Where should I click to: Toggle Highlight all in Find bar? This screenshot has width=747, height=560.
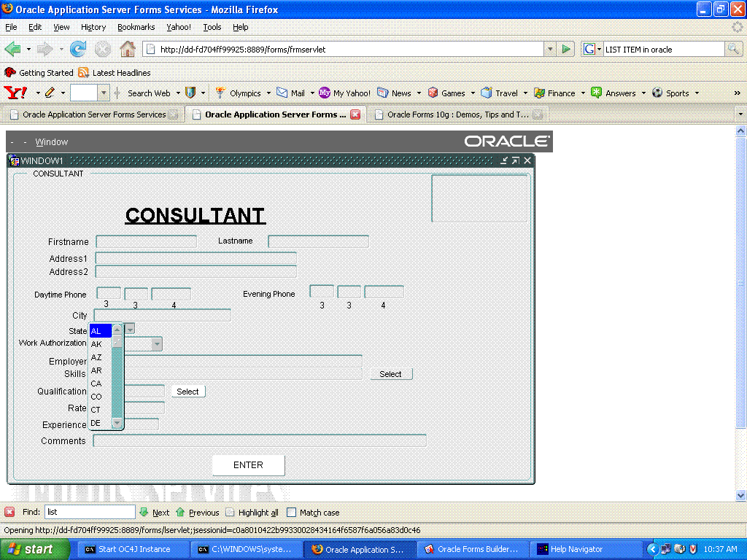pos(252,513)
